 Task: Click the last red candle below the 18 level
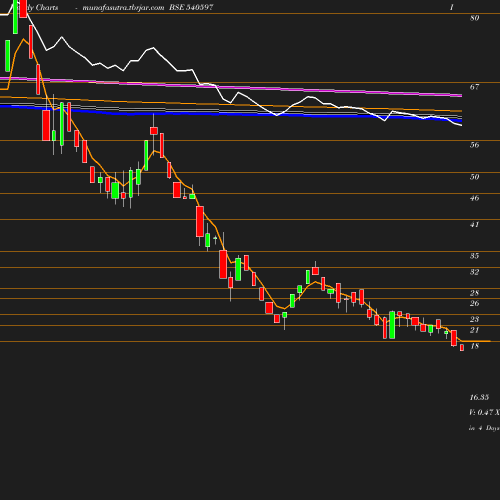tap(462, 348)
